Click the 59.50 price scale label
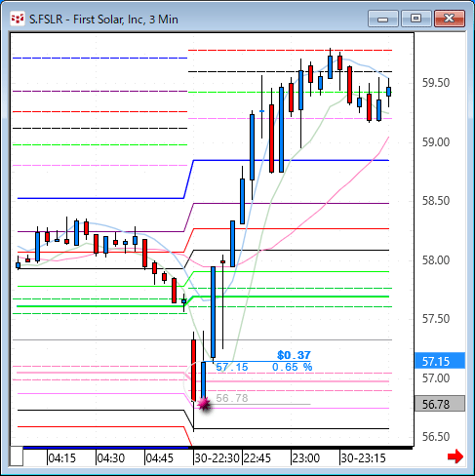Image resolution: width=475 pixels, height=476 pixels. tap(436, 83)
